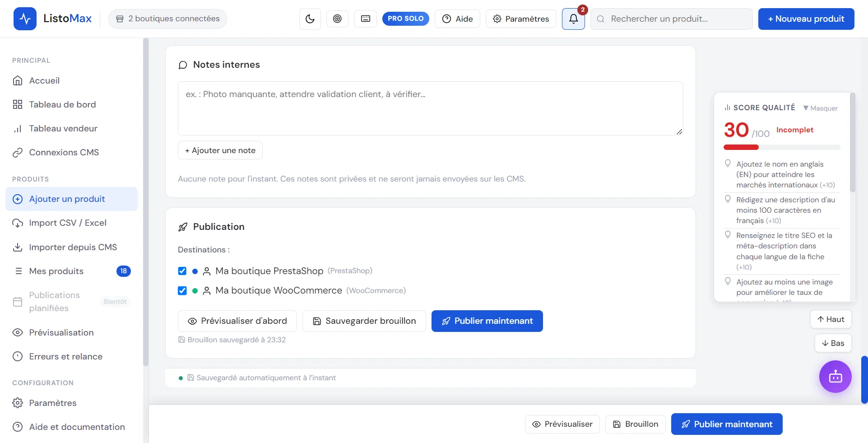Collapse score panel with Masquer
Viewport: 868px width, 443px height.
(x=820, y=108)
